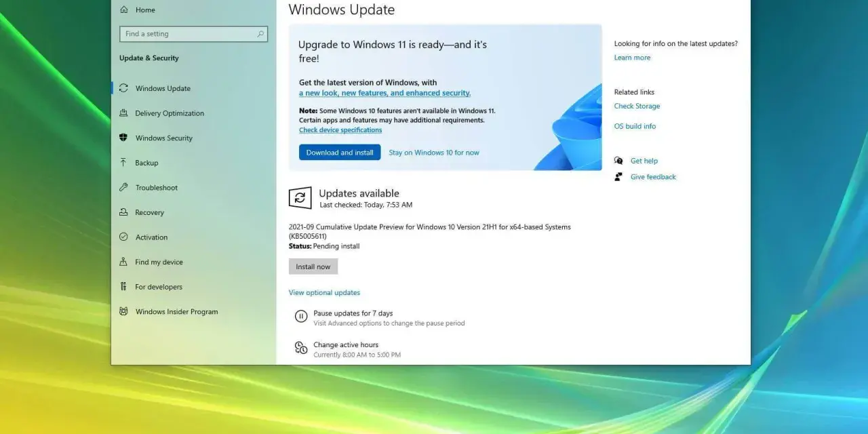Click the search magnifier in Find a setting
The width and height of the screenshot is (868, 434).
[260, 34]
